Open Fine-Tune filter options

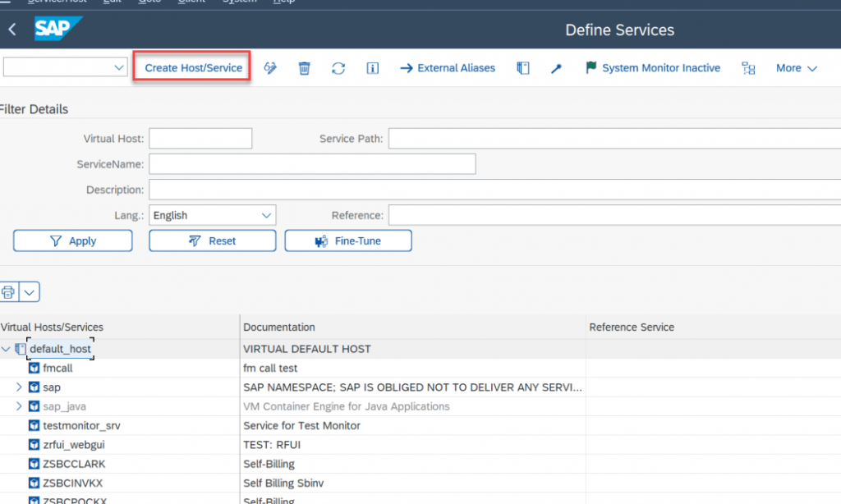348,241
